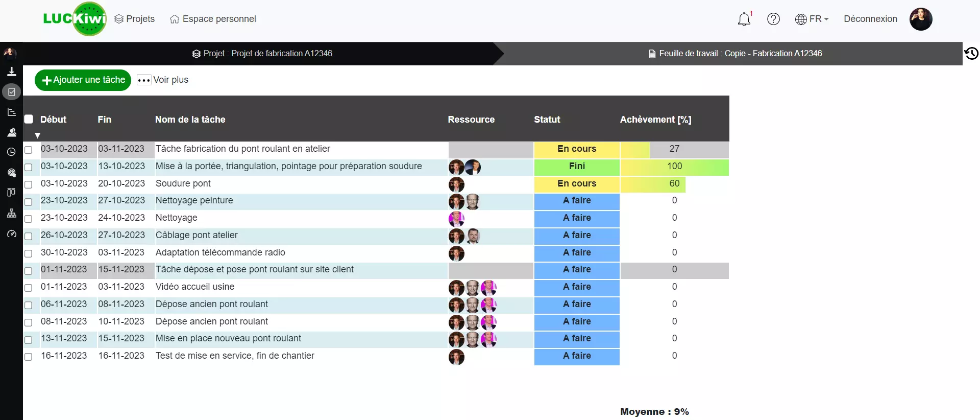Open the hierarchy structure sidebar icon

tap(11, 213)
